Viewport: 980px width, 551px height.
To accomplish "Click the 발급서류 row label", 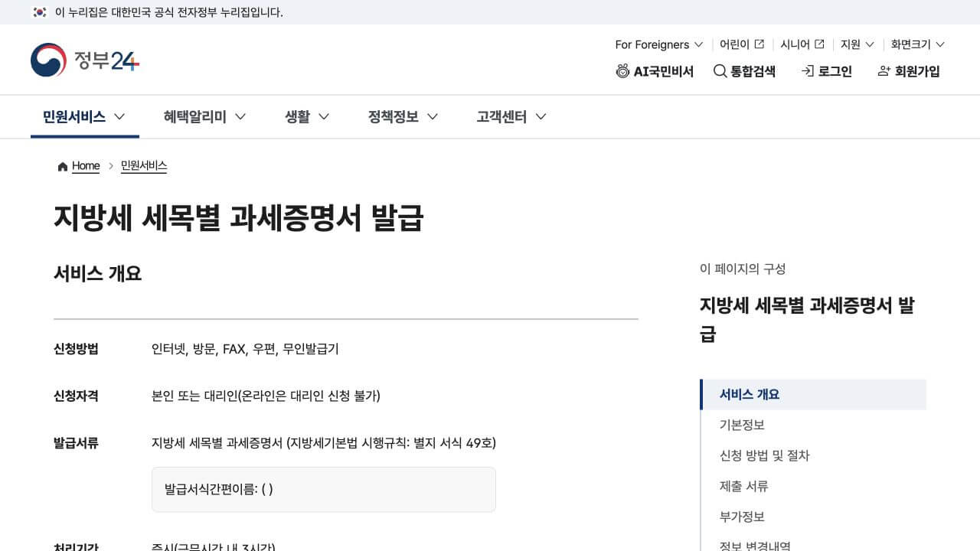I will [x=76, y=443].
